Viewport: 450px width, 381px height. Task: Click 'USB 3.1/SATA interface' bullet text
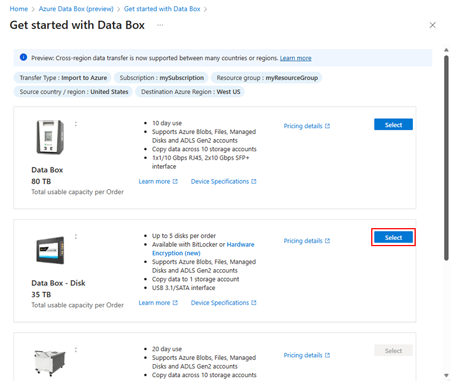(x=184, y=288)
